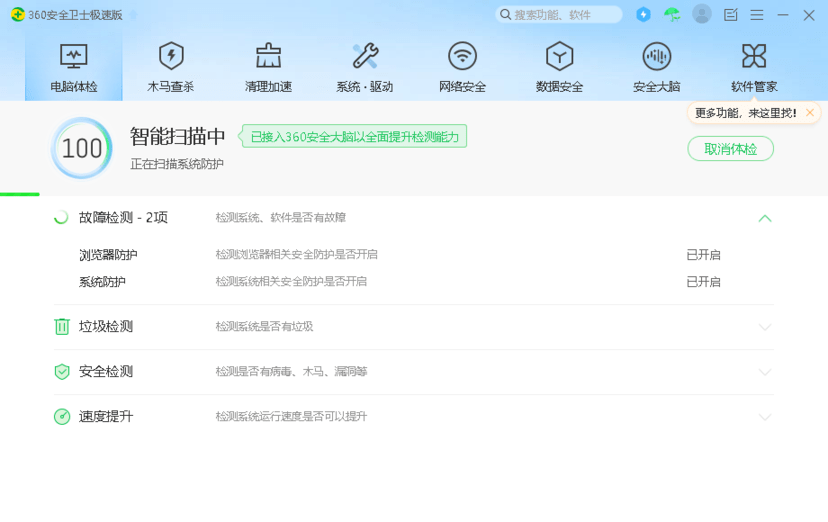Click the 智能扫描中 title

coord(177,137)
